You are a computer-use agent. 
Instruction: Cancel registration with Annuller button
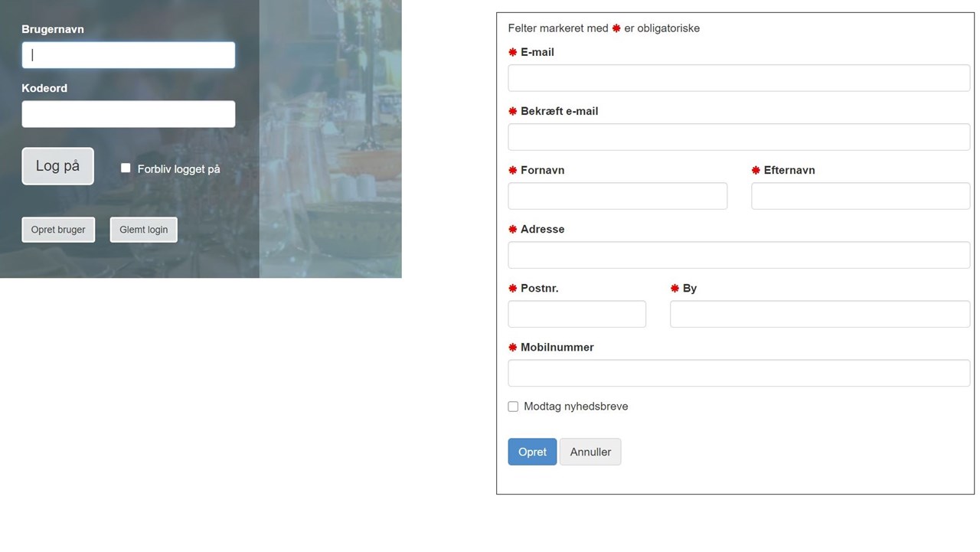pyautogui.click(x=590, y=452)
